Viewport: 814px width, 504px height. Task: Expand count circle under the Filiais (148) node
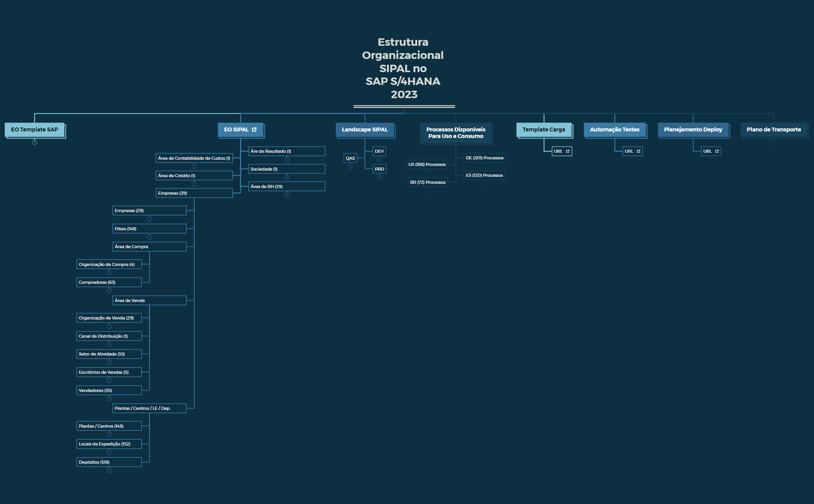pos(149,237)
